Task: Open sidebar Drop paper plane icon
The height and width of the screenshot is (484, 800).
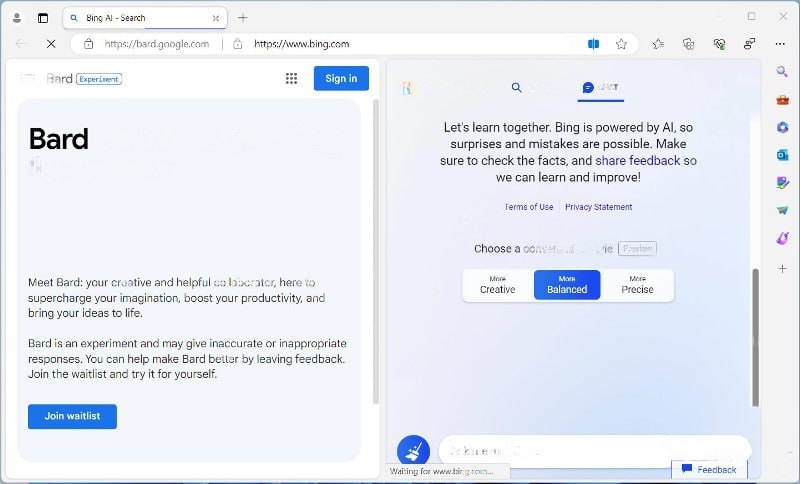Action: tap(782, 210)
